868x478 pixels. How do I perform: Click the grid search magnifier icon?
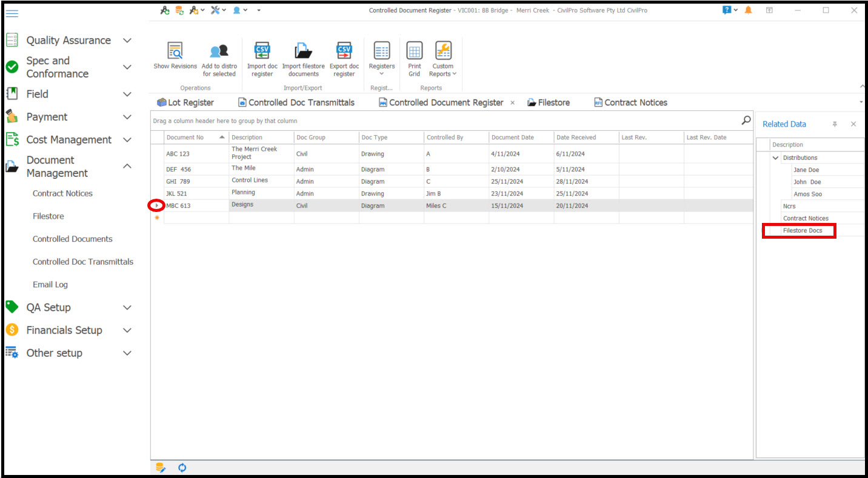tap(746, 121)
